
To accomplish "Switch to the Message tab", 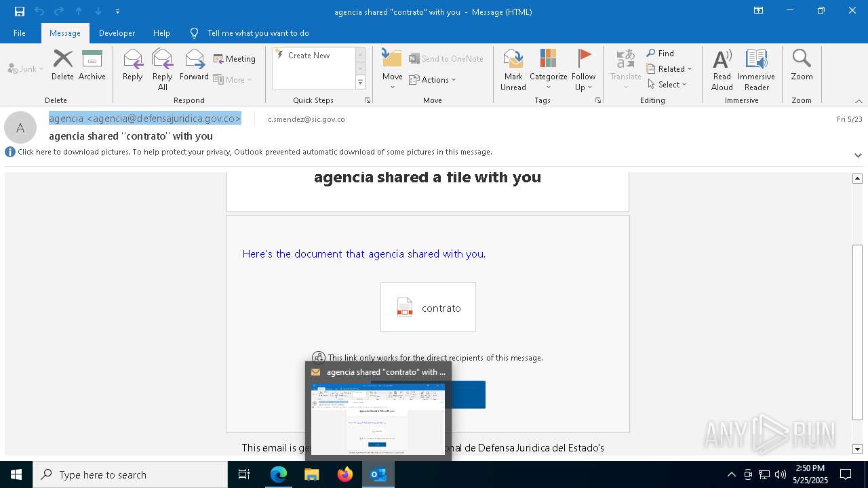I will tap(65, 33).
